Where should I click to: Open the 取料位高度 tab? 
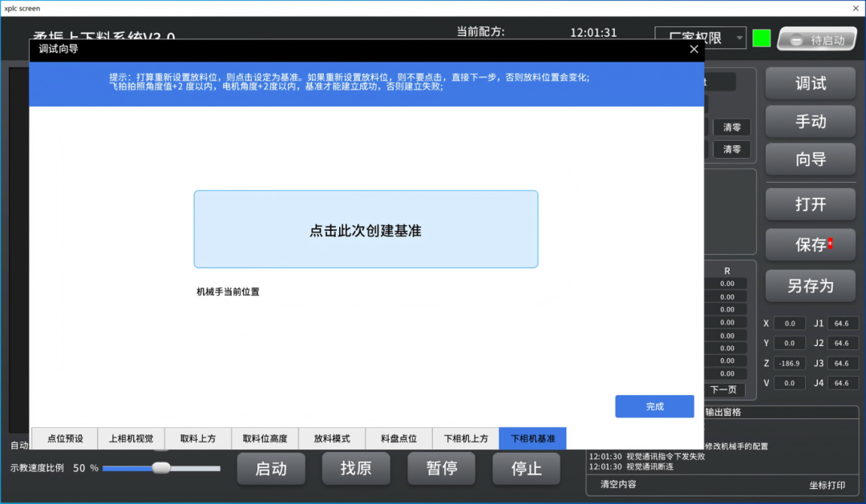click(x=265, y=438)
